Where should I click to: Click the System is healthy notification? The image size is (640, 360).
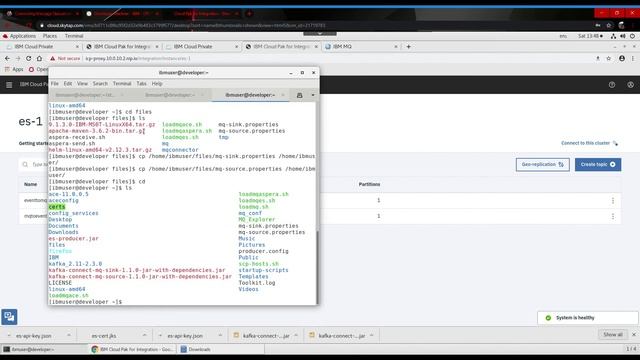click(x=588, y=318)
